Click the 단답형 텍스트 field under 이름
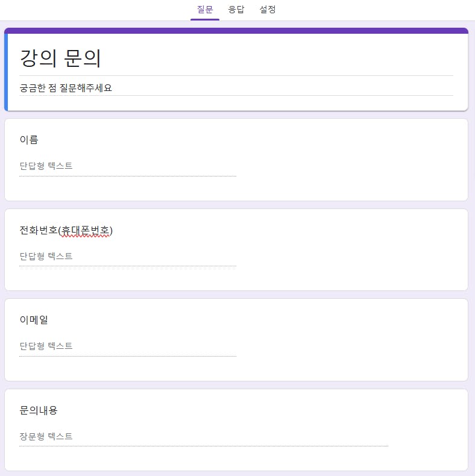Viewport: 475px width, 476px height. (x=128, y=166)
